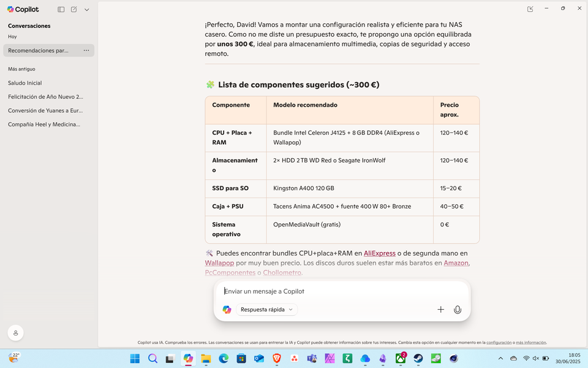
Task: Click the Copilot icon in message box
Action: point(227,309)
